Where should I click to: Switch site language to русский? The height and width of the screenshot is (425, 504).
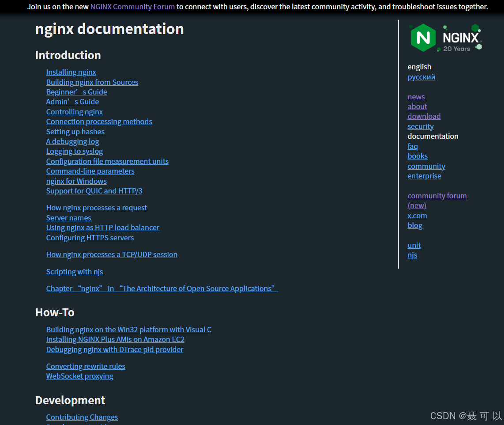point(421,77)
